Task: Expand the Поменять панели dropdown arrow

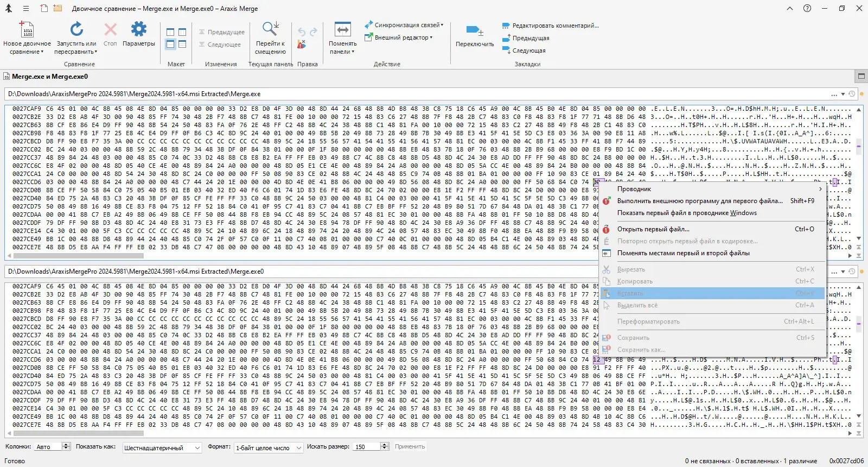Action: (353, 52)
